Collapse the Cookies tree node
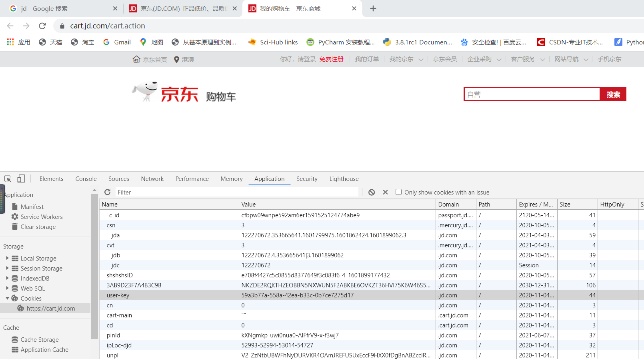 click(x=7, y=298)
